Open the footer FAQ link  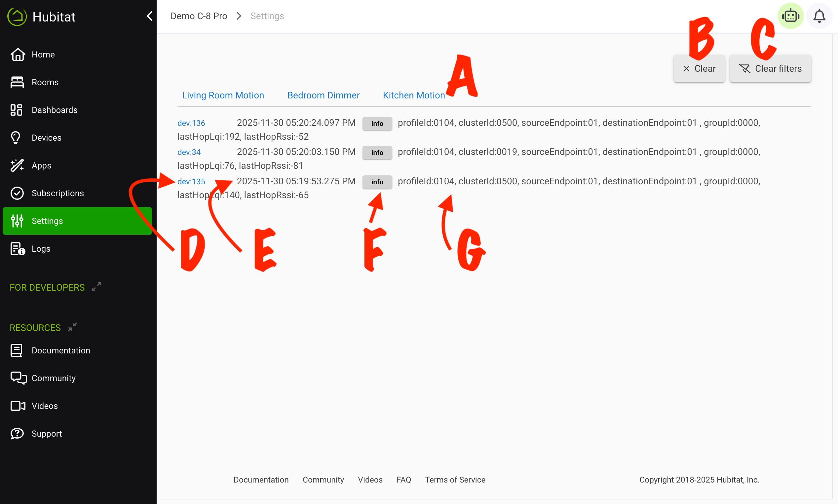[x=403, y=480]
